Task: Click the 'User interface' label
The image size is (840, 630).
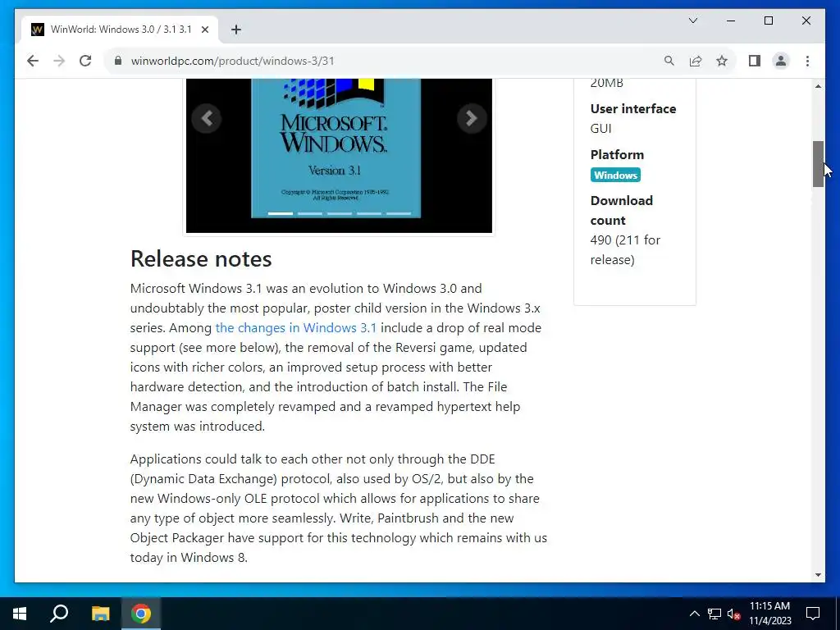Action: tap(633, 109)
